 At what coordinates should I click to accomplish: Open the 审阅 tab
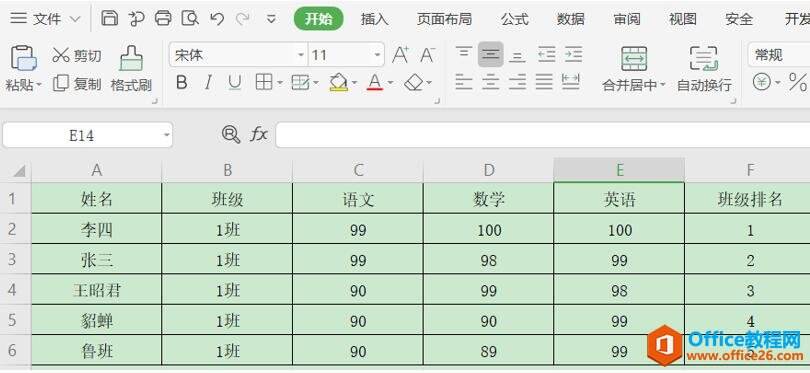pos(627,19)
